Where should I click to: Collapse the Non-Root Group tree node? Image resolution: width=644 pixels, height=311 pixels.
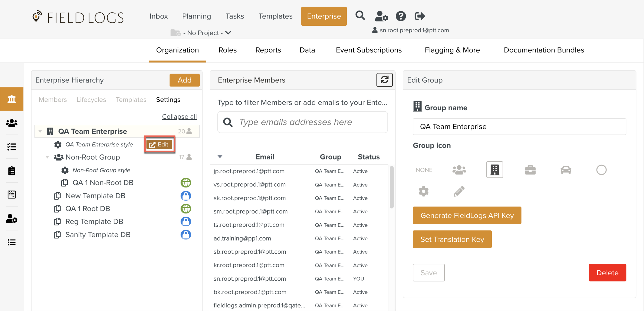point(47,157)
